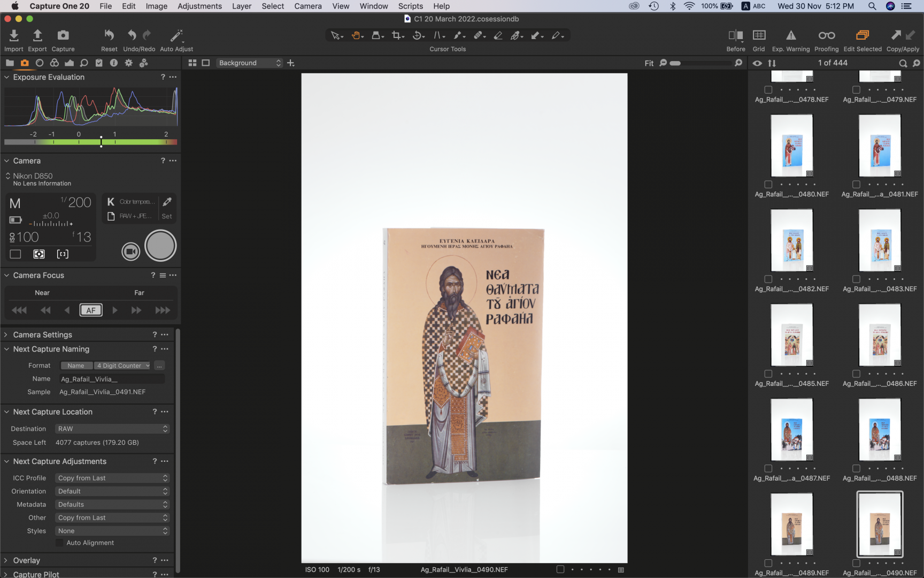Toggle color tag checkbox below viewer image
This screenshot has width=924, height=578.
pyautogui.click(x=560, y=569)
